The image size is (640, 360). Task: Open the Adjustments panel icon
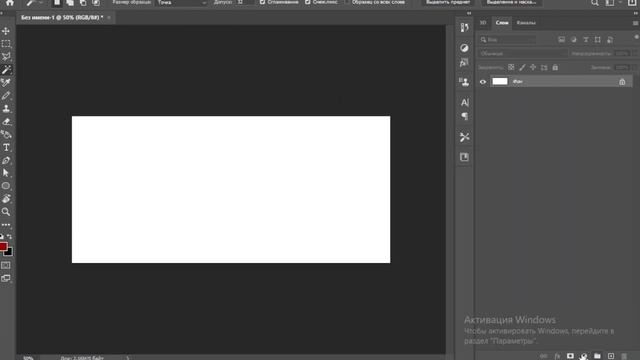[x=464, y=48]
